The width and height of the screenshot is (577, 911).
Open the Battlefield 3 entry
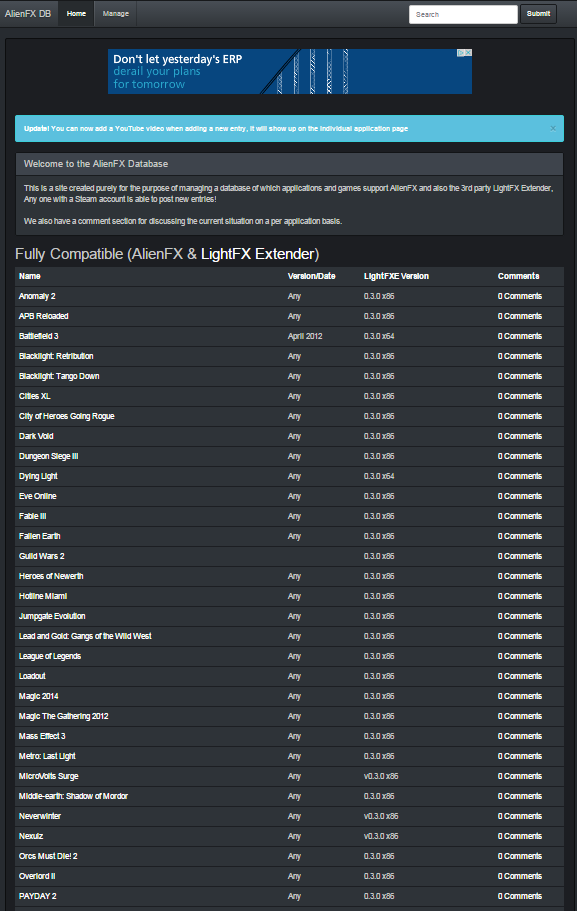(x=38, y=336)
